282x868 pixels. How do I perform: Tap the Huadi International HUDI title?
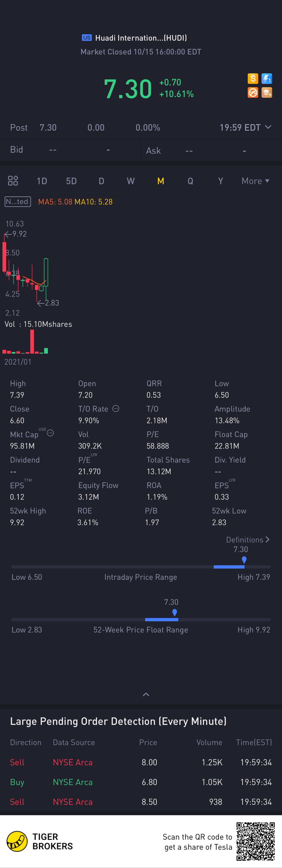(141, 38)
